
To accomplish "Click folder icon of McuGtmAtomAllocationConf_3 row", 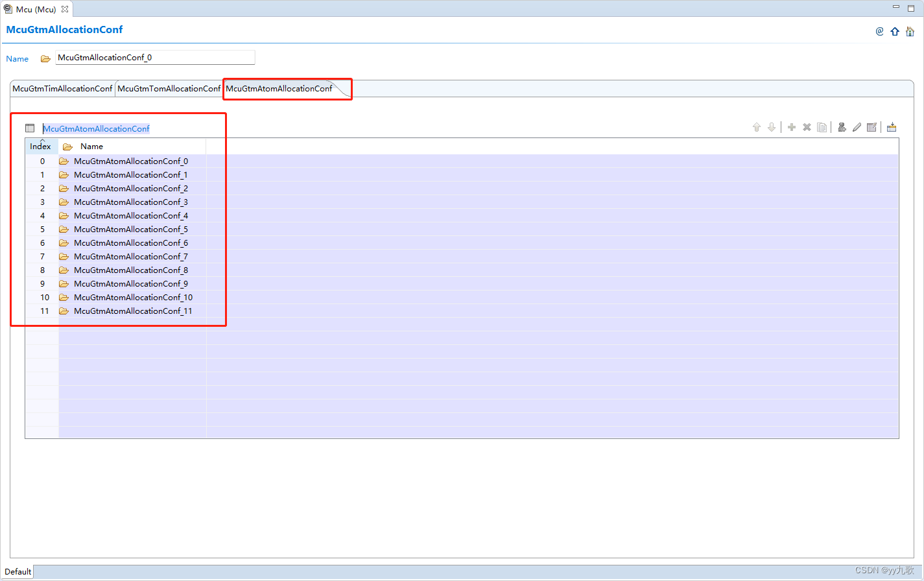I will [64, 202].
